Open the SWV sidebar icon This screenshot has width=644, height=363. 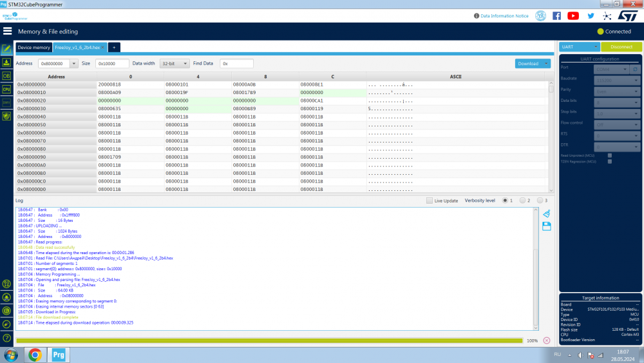pos(6,103)
